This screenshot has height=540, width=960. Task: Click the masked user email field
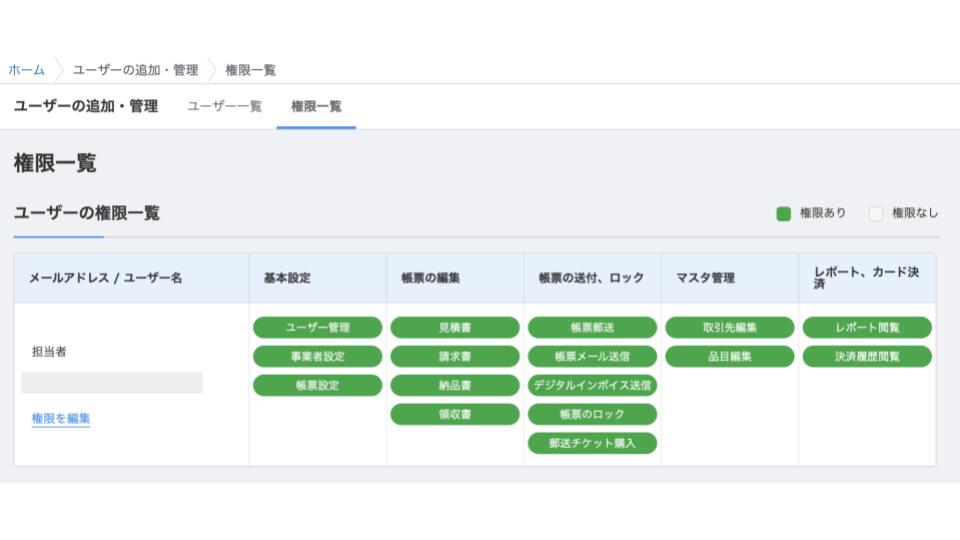[112, 383]
